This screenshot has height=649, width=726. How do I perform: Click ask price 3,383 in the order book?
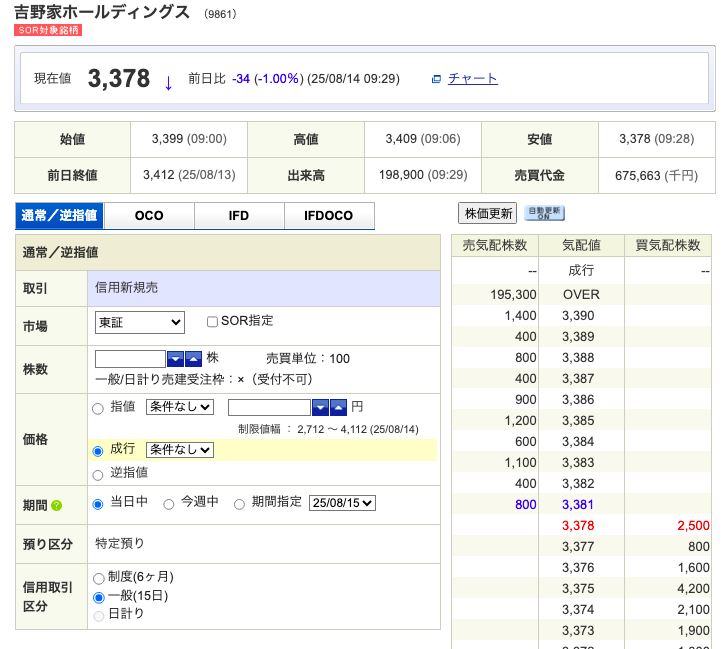click(578, 462)
